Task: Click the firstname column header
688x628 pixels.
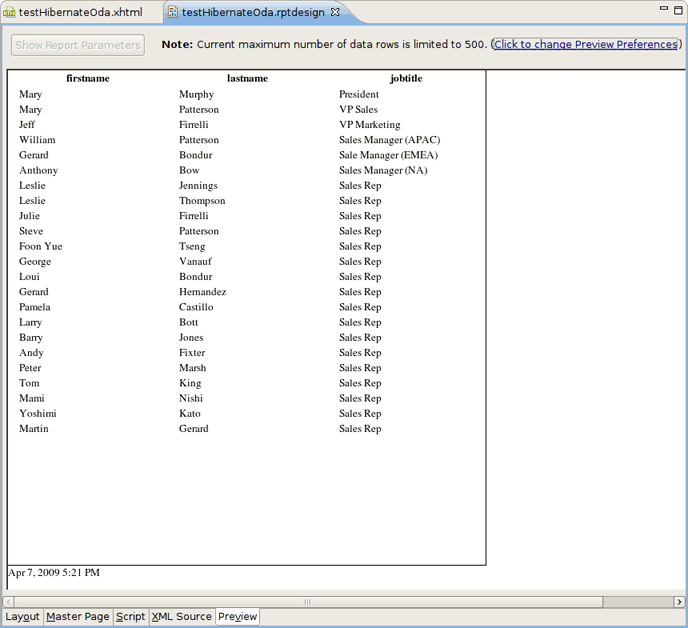Action: pyautogui.click(x=88, y=79)
